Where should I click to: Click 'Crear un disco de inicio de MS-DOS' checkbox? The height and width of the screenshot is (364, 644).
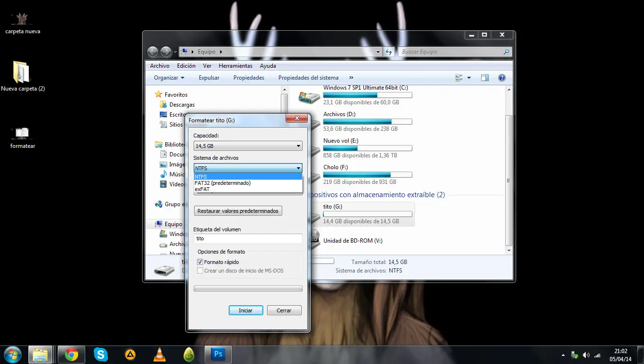point(200,271)
